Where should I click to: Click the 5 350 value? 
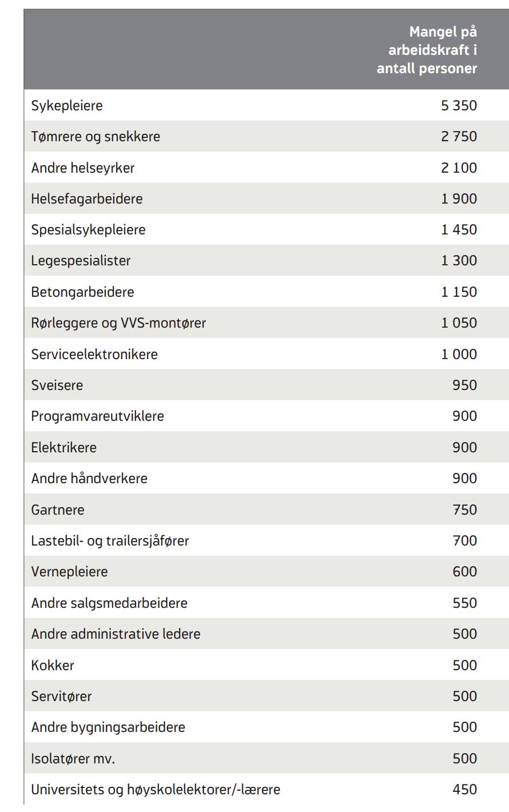pos(459,106)
